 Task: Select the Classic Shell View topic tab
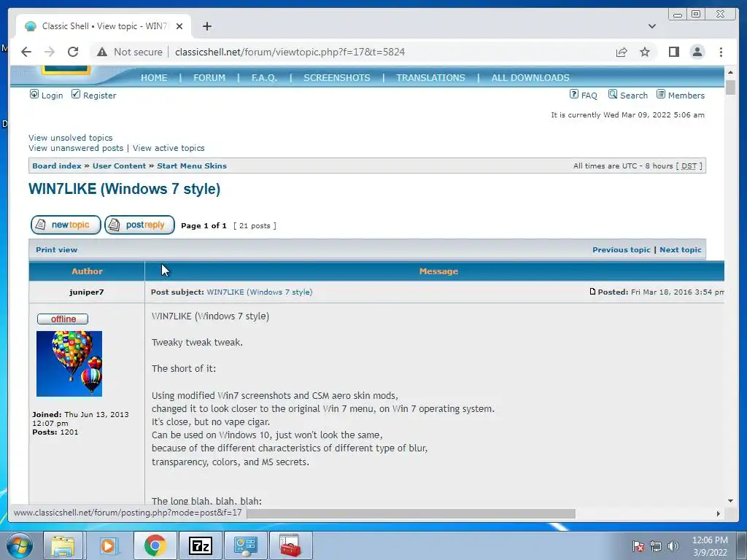click(x=104, y=26)
